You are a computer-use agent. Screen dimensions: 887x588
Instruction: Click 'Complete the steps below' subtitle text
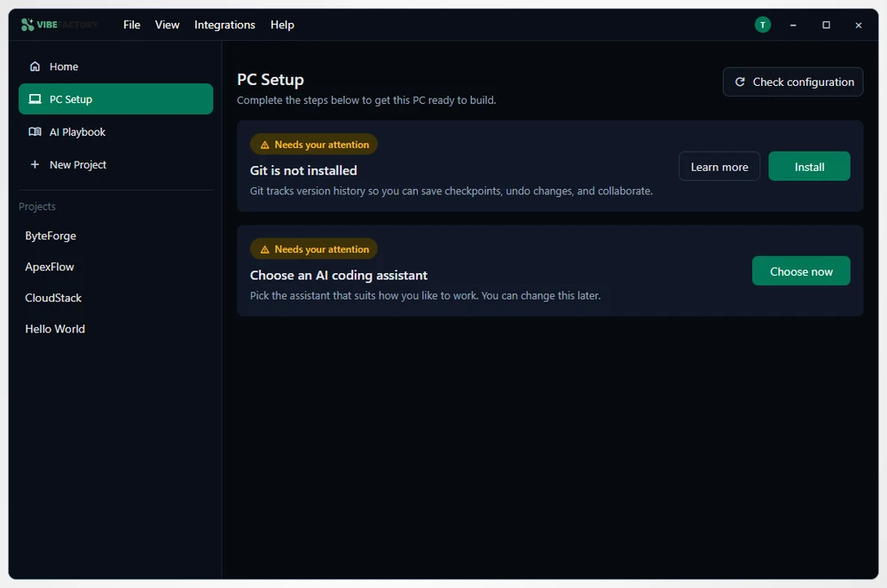click(366, 100)
